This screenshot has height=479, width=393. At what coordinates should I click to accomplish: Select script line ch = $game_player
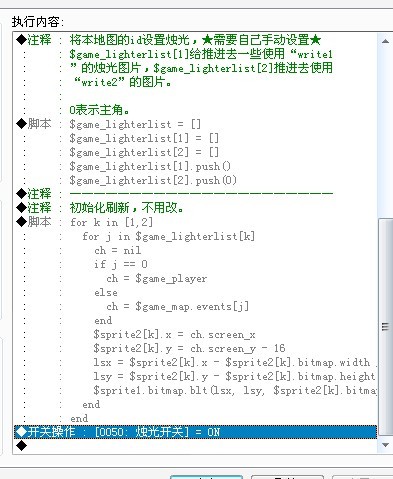(x=196, y=278)
